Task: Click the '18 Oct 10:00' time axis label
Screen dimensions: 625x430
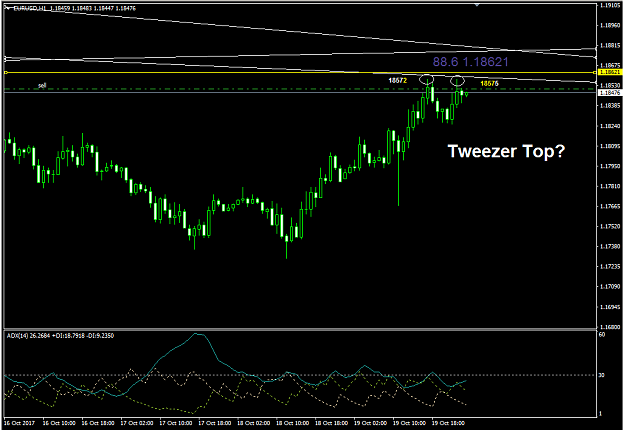Action: click(x=293, y=423)
